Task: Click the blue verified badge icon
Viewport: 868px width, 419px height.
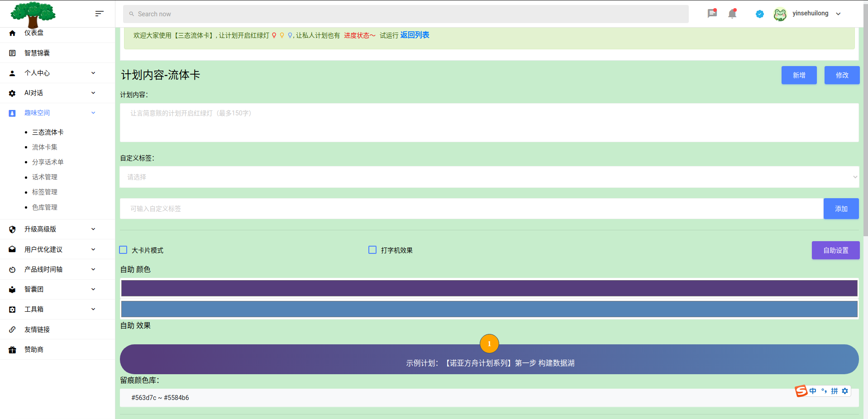Action: point(760,14)
